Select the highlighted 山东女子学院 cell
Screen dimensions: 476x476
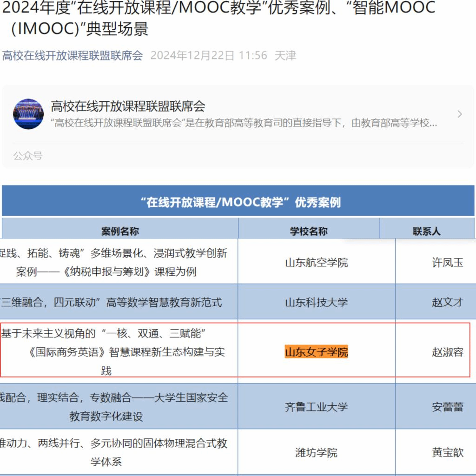click(x=316, y=352)
